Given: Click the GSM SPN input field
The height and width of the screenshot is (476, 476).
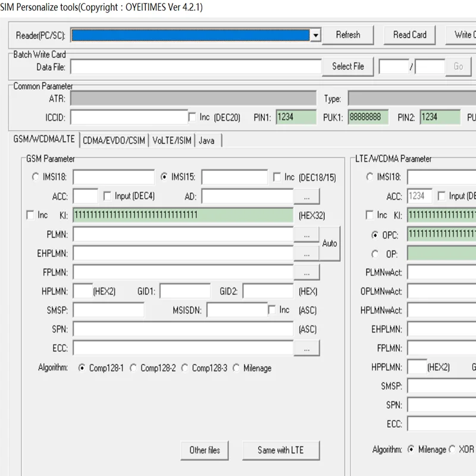Looking at the screenshot, I should [x=183, y=329].
